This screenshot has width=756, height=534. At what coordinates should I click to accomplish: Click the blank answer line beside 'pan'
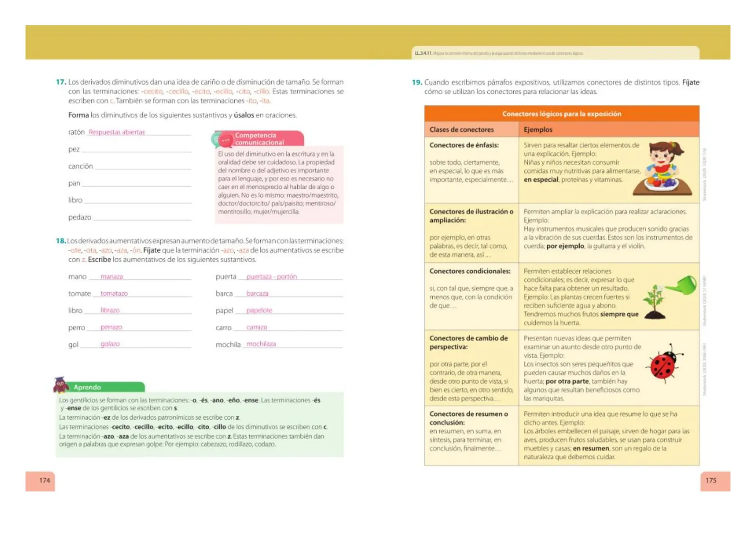137,184
